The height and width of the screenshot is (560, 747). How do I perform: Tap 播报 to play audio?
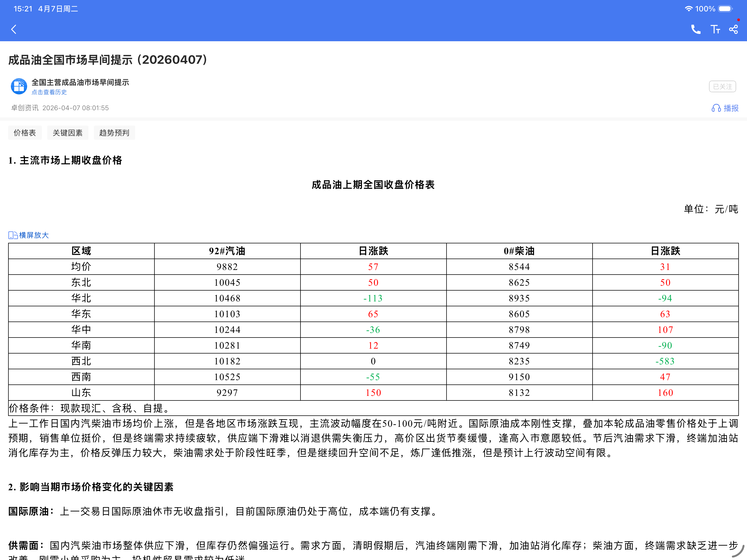pyautogui.click(x=731, y=108)
